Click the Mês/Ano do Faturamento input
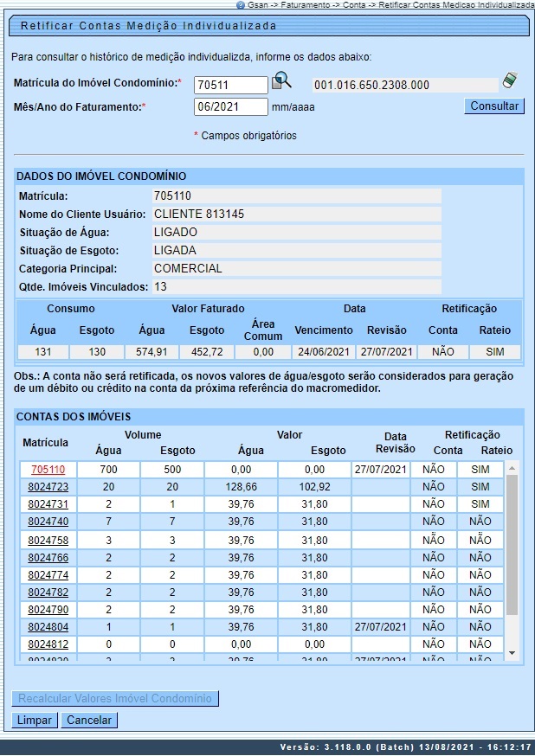Screen dimensions: 535x756 coord(230,107)
